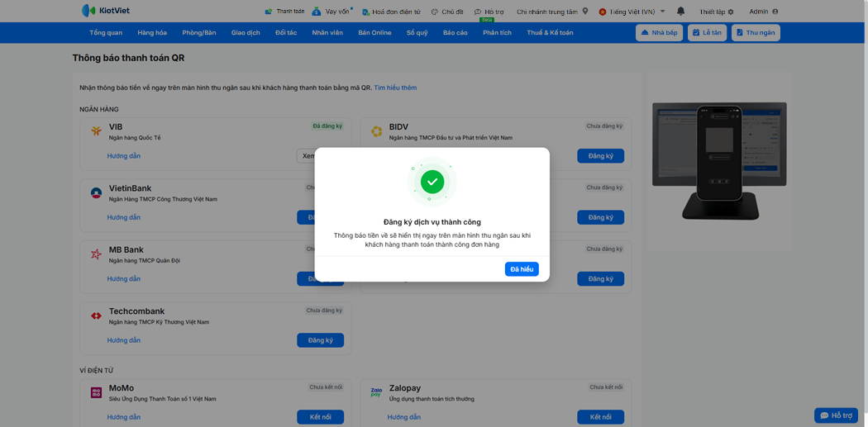
Task: Open the Đối tác menu
Action: pos(286,33)
